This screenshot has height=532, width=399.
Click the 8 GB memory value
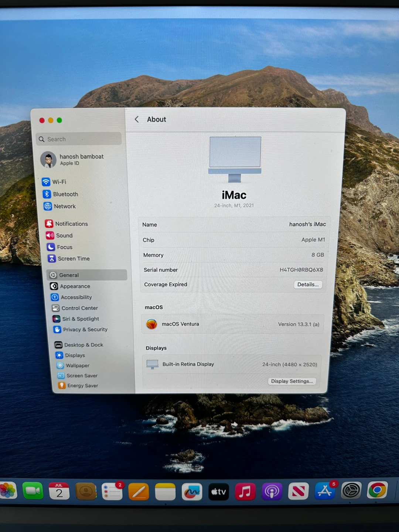318,255
